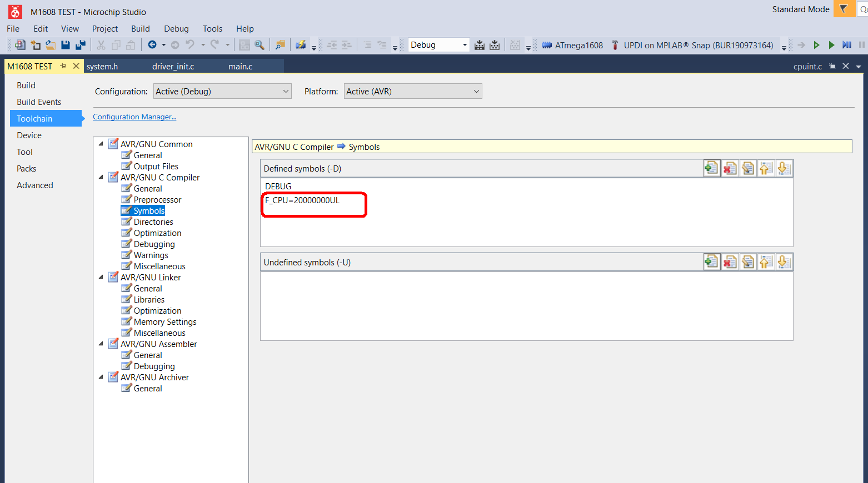Switch to the driver_init.c tab
This screenshot has height=483, width=868.
(x=173, y=67)
